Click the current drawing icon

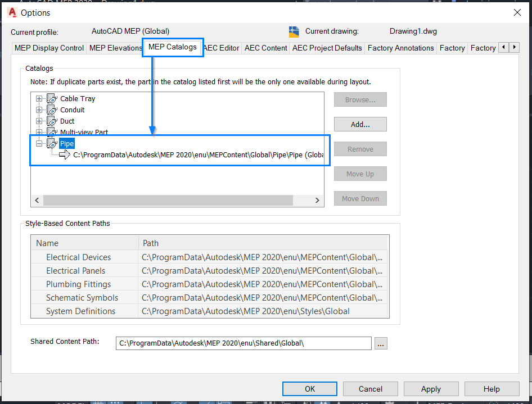tap(294, 31)
